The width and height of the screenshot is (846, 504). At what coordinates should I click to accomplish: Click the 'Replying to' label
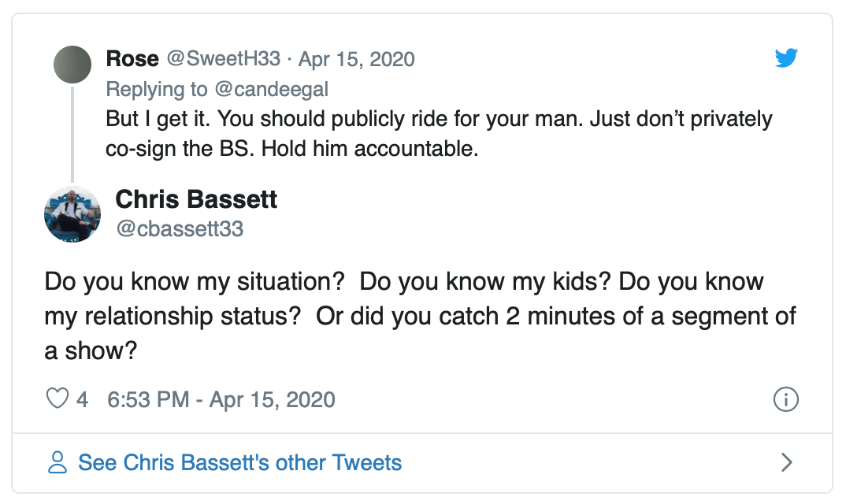tap(158, 89)
